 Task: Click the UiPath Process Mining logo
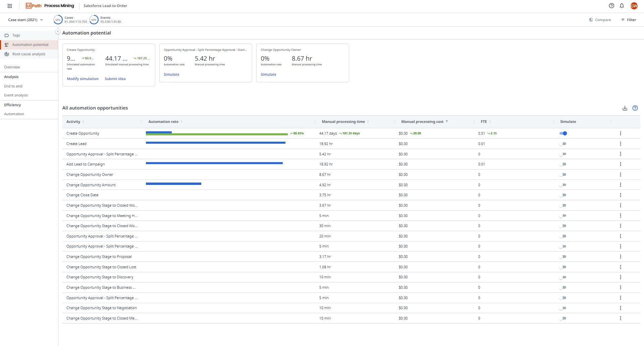tap(50, 6)
